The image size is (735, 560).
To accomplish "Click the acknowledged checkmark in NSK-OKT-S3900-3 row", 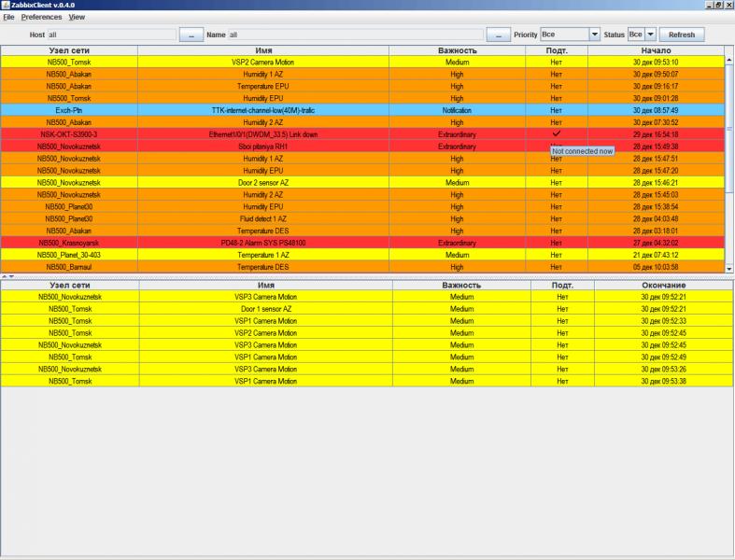I will 557,133.
